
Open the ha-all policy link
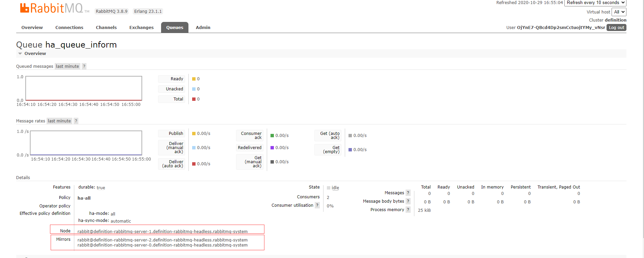click(84, 198)
